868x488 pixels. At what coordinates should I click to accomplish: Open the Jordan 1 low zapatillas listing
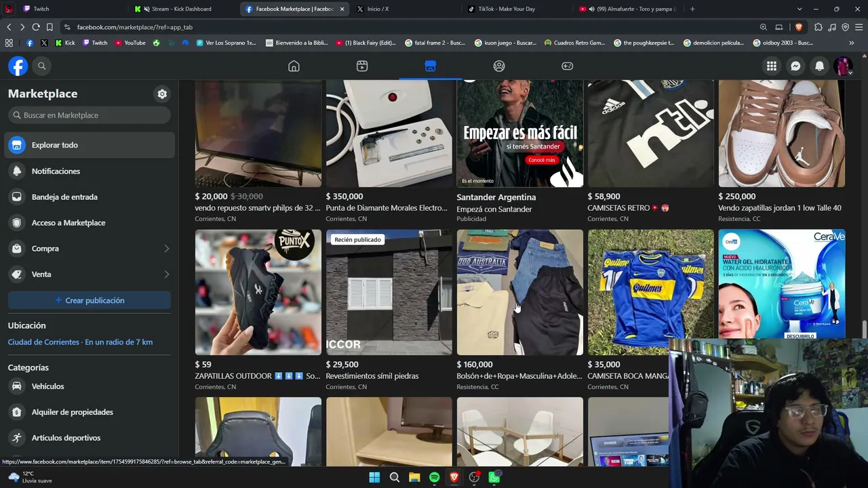(x=781, y=152)
